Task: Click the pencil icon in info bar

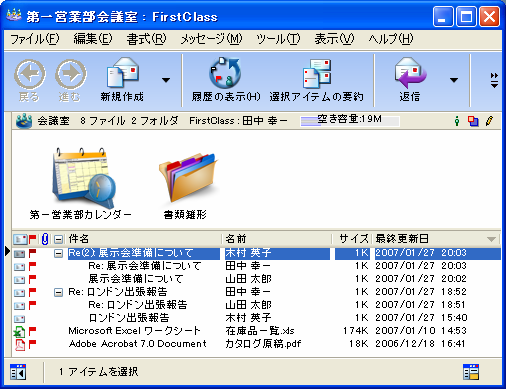Action: coord(489,121)
